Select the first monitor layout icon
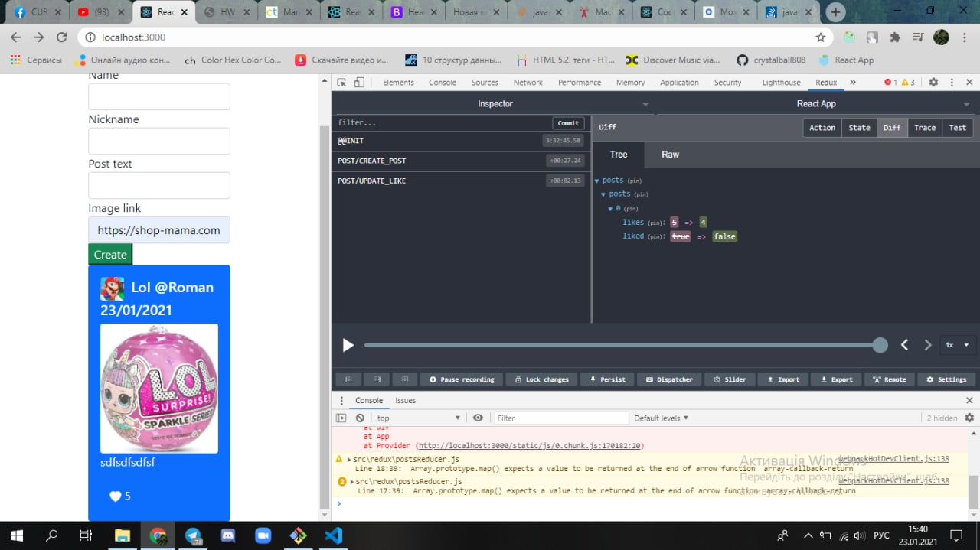Image resolution: width=980 pixels, height=550 pixels. 348,379
